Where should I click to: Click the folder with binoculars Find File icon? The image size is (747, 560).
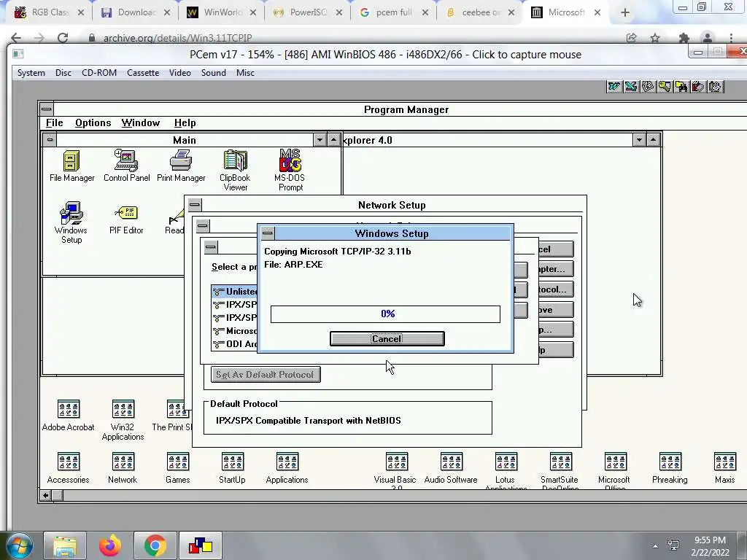click(681, 87)
